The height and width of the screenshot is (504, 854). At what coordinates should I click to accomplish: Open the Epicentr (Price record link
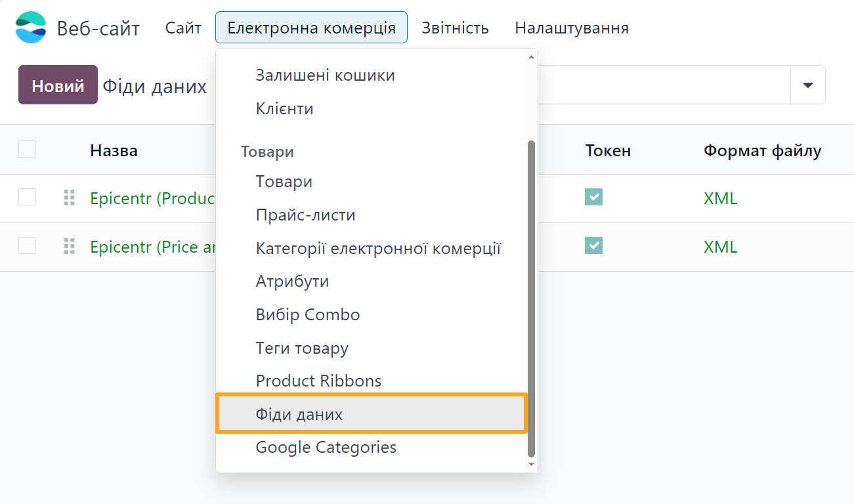click(153, 247)
